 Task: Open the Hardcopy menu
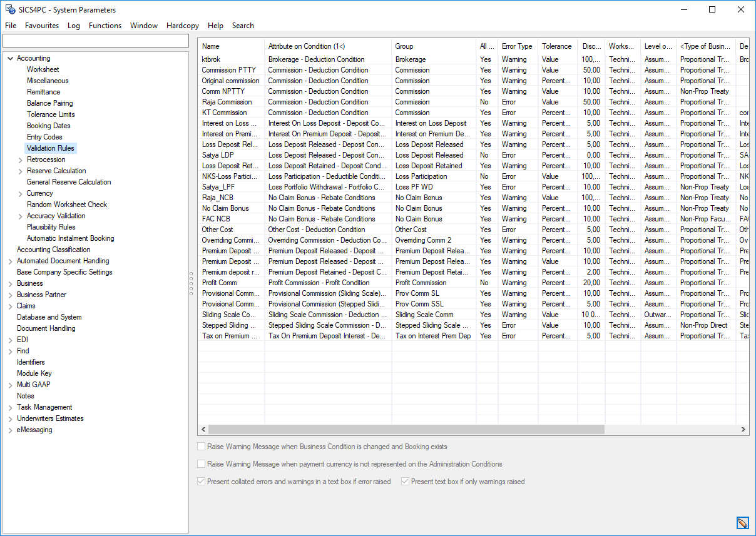(182, 26)
